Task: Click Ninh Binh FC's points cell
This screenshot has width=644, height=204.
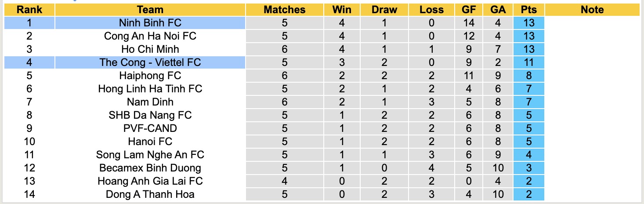Action: pyautogui.click(x=528, y=23)
